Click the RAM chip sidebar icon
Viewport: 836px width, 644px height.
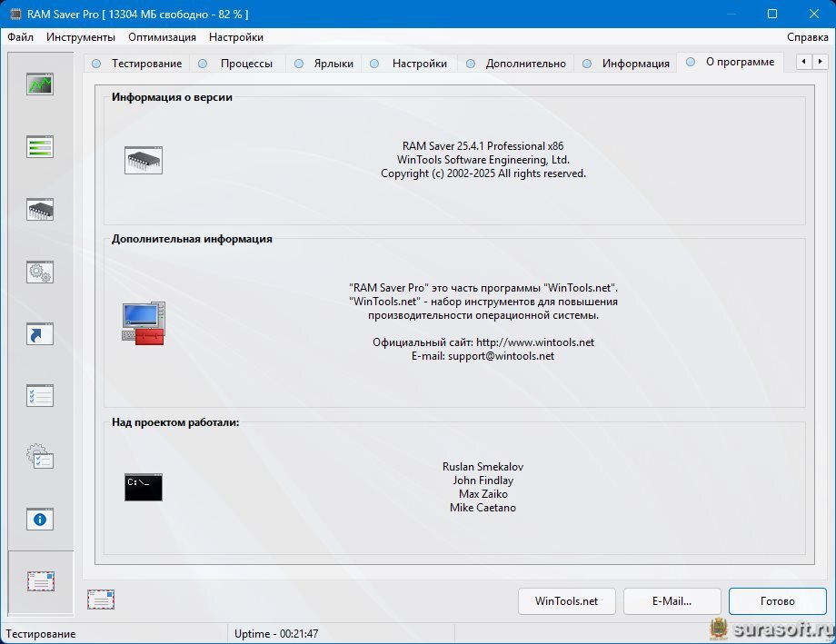click(x=40, y=210)
